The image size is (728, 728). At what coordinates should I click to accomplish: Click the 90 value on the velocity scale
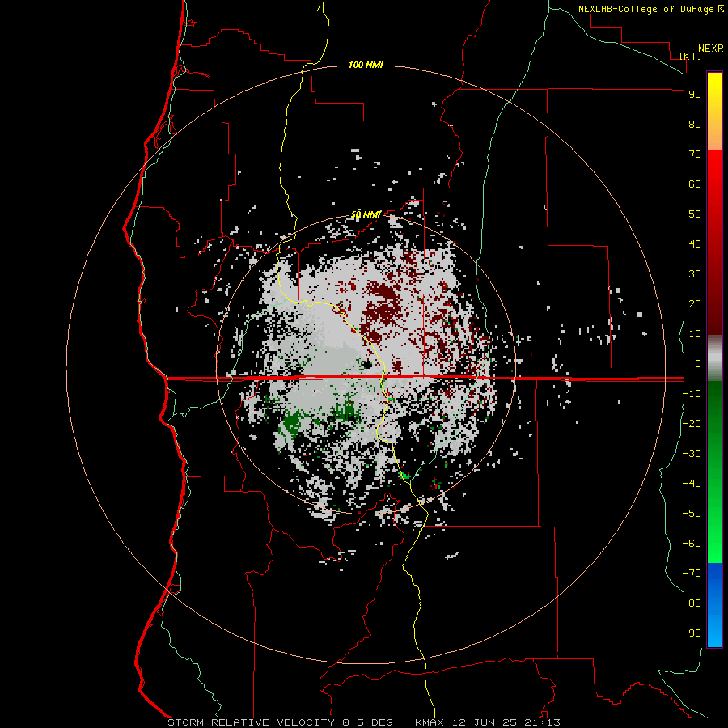pyautogui.click(x=695, y=95)
